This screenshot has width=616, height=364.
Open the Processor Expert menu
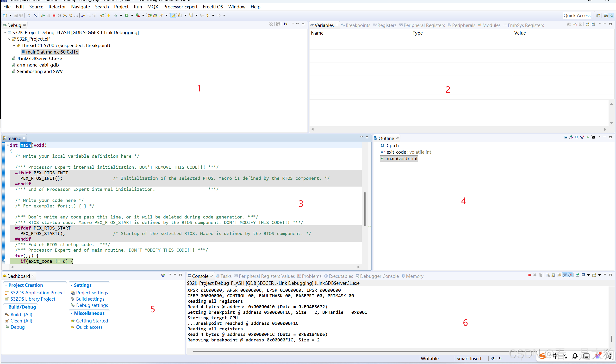click(180, 7)
